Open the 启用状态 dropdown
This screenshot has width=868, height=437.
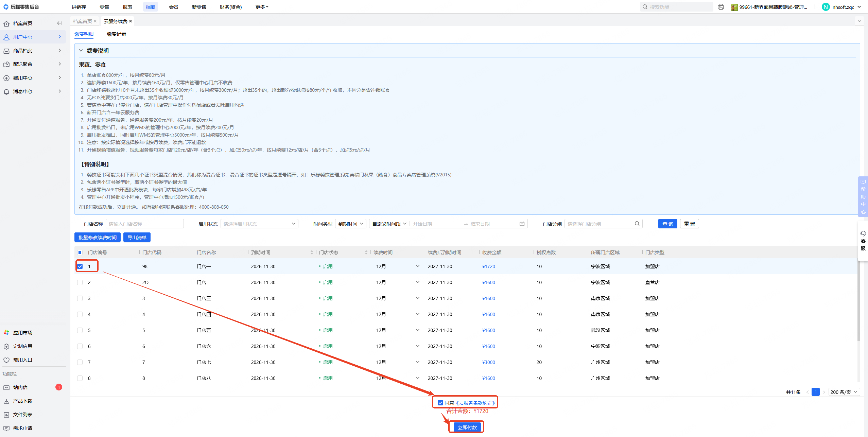tap(259, 224)
